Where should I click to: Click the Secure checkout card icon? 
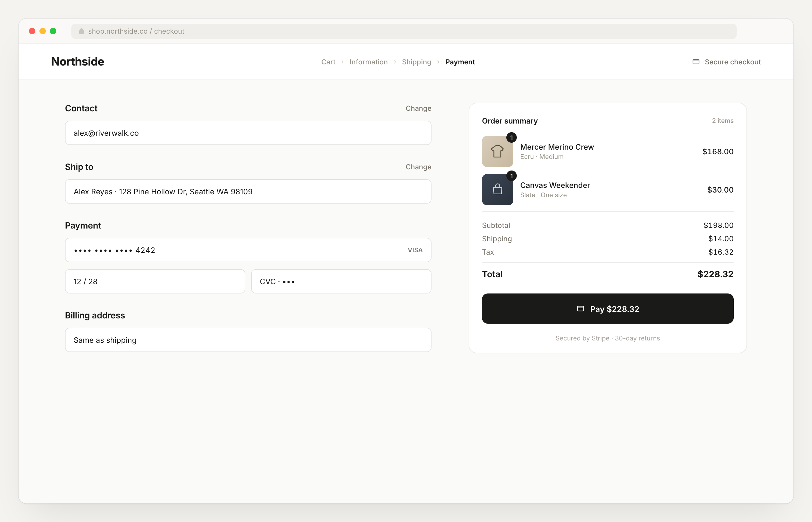[x=696, y=62]
